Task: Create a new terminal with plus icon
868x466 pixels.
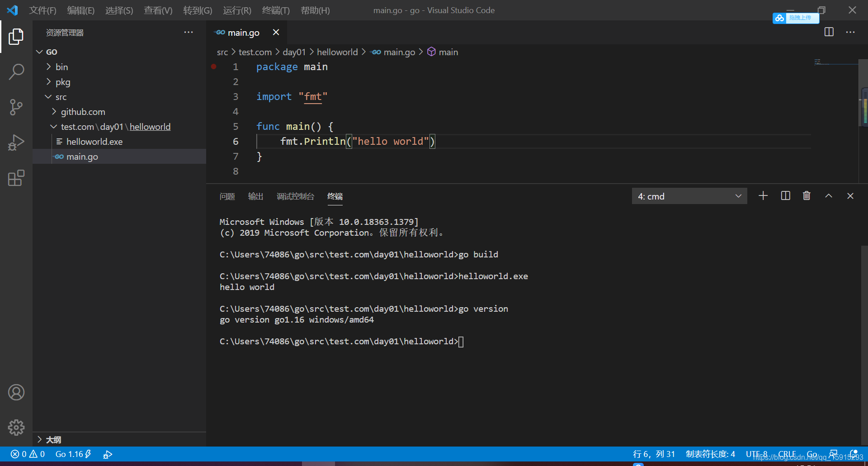Action: pyautogui.click(x=763, y=195)
